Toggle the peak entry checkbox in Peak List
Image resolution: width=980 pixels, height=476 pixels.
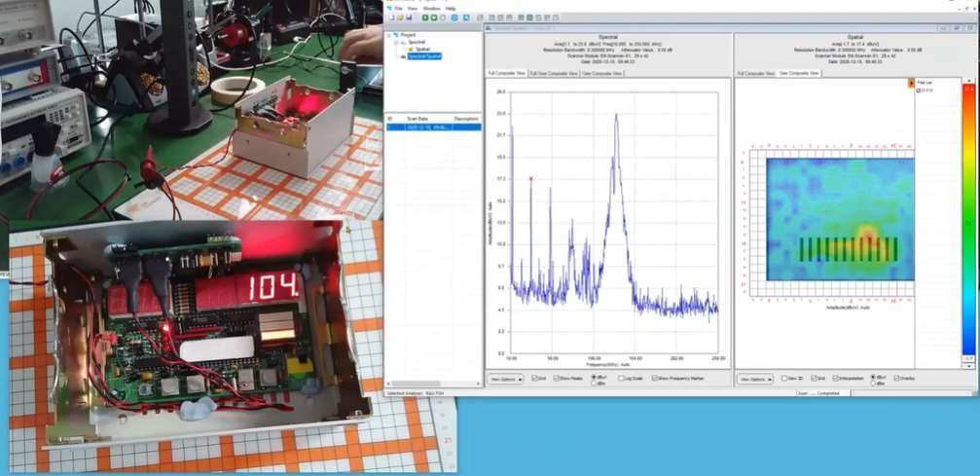(919, 91)
